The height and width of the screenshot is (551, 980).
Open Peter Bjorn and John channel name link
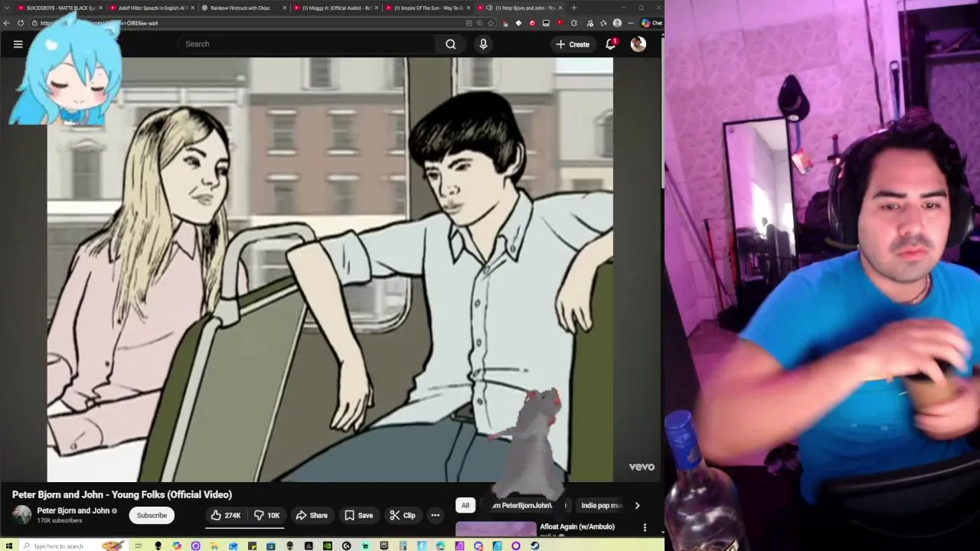click(73, 510)
